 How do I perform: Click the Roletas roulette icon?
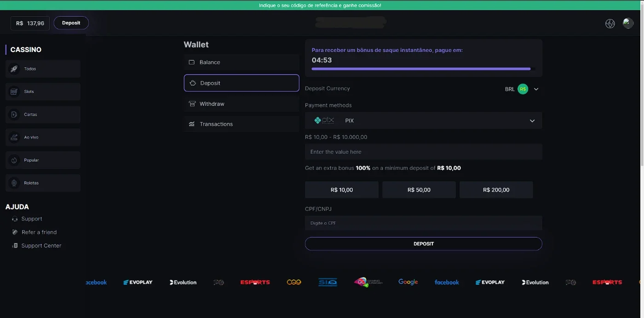pyautogui.click(x=14, y=183)
